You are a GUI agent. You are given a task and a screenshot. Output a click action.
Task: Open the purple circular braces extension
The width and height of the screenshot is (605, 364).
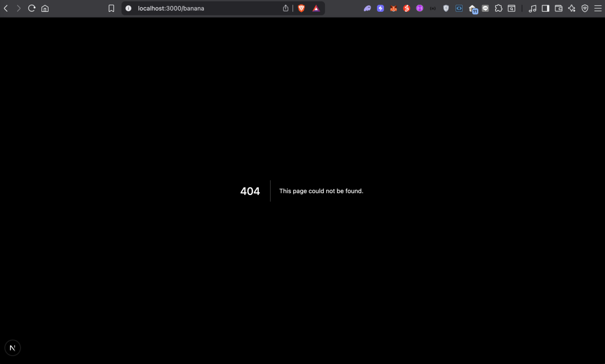(x=420, y=8)
